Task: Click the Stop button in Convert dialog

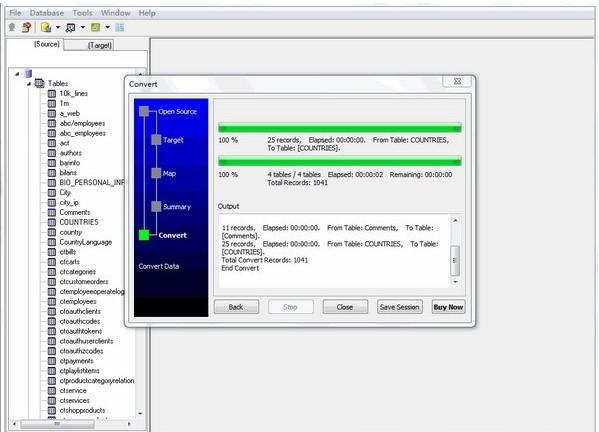Action: coord(290,307)
